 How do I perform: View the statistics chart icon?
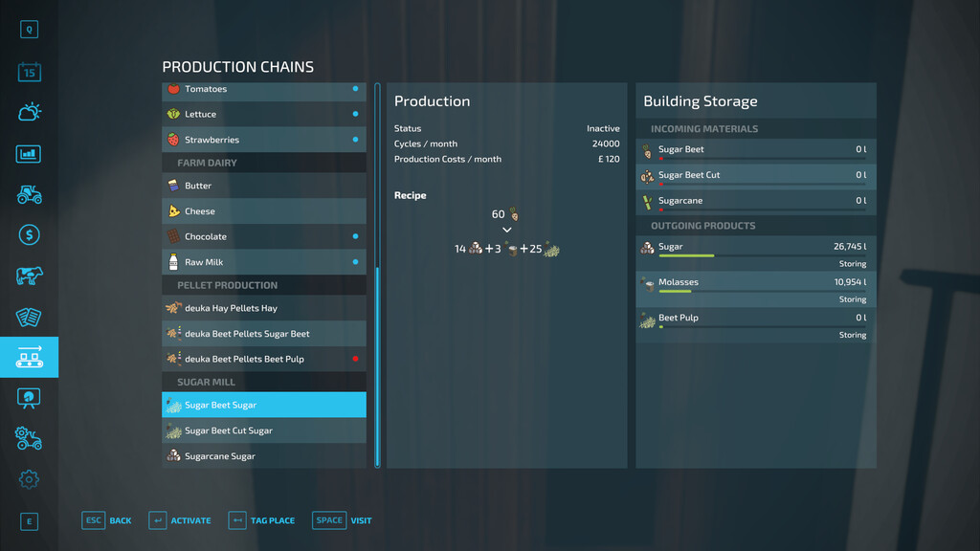click(x=29, y=152)
